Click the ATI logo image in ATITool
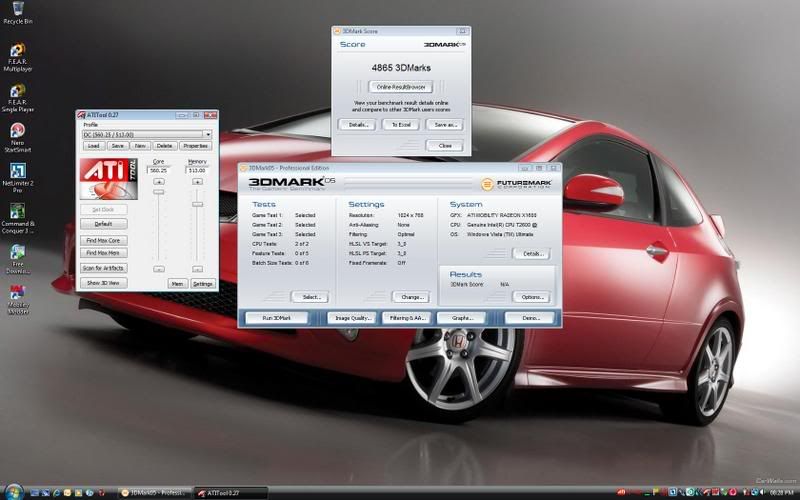800x500 pixels. [109, 179]
